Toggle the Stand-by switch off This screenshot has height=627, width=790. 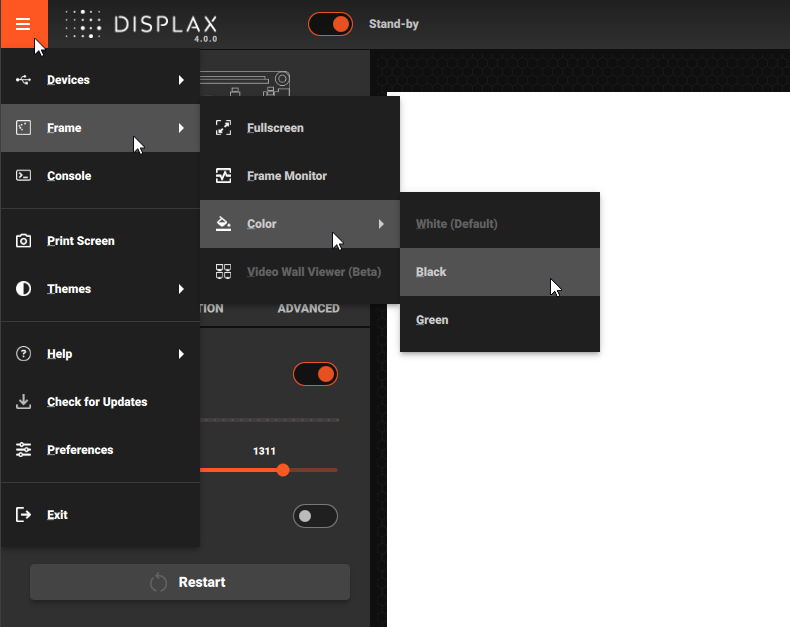(x=330, y=24)
